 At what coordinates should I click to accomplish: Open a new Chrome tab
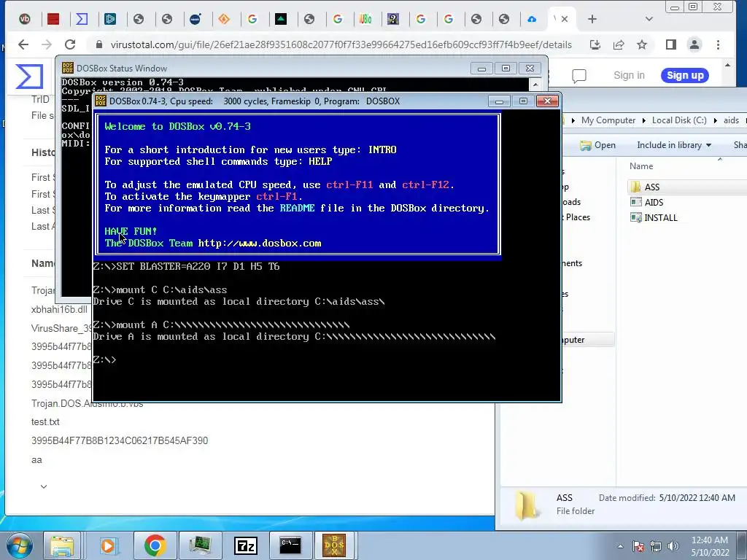coord(592,19)
